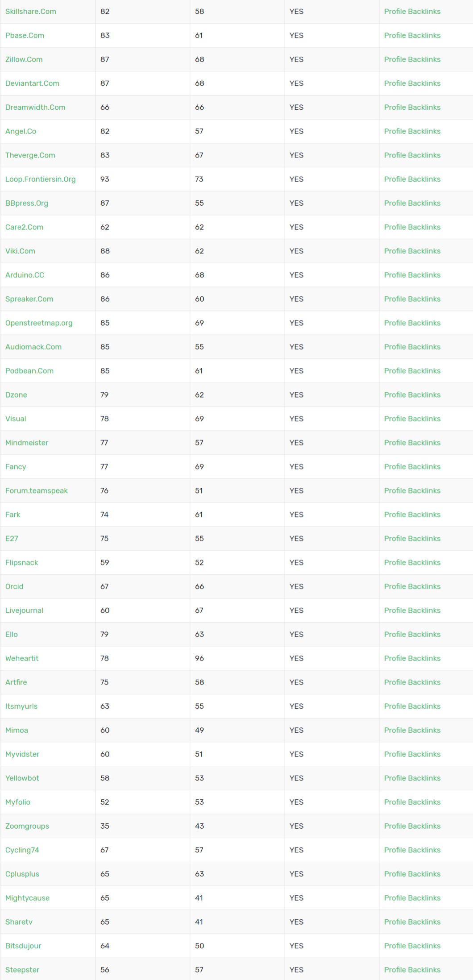This screenshot has height=980, width=473.
Task: Open the Yellowbot site link
Action: point(22,778)
